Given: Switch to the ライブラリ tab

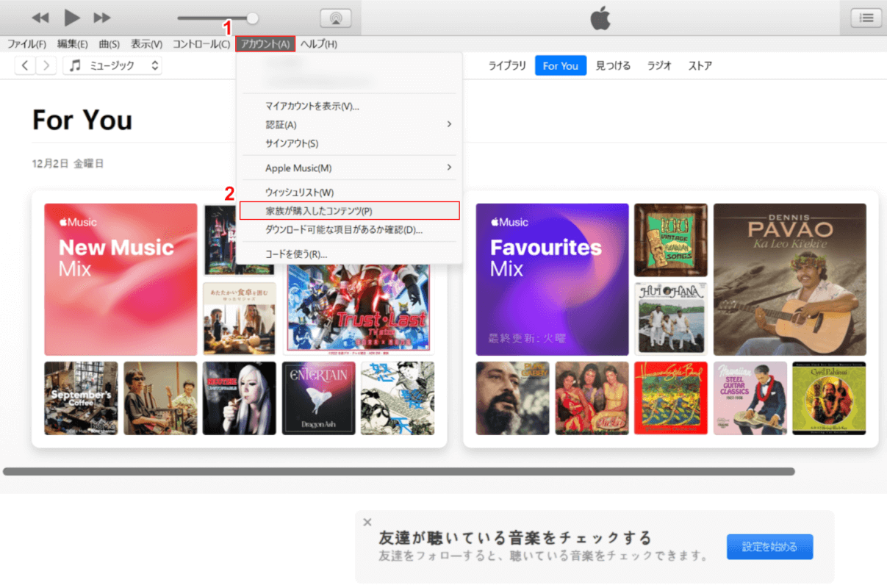Looking at the screenshot, I should point(508,66).
